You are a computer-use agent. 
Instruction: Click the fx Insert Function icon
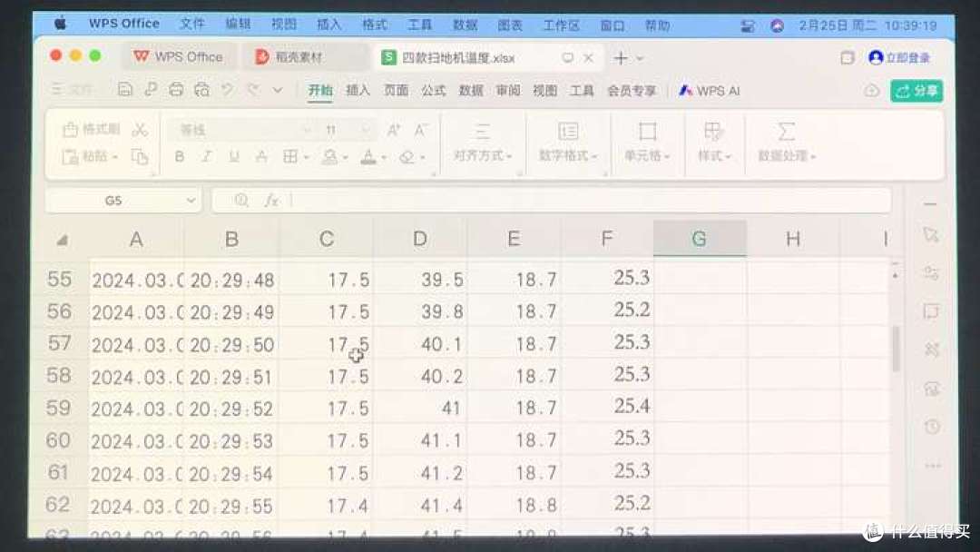coord(270,200)
